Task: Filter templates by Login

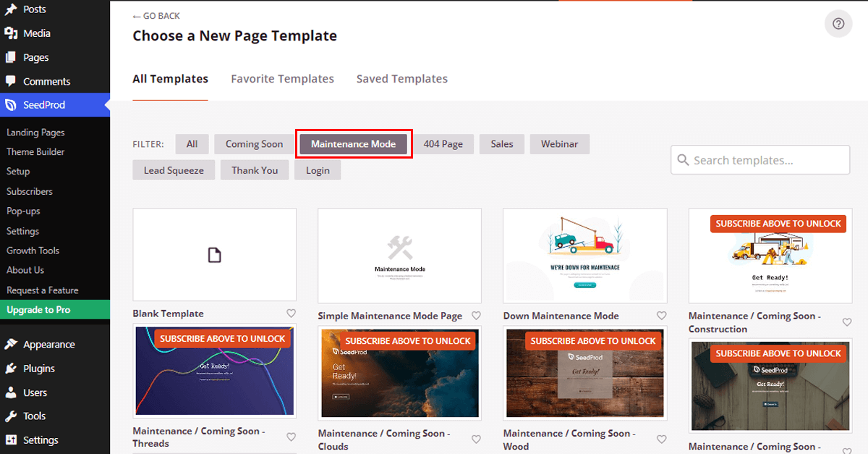Action: pyautogui.click(x=318, y=170)
